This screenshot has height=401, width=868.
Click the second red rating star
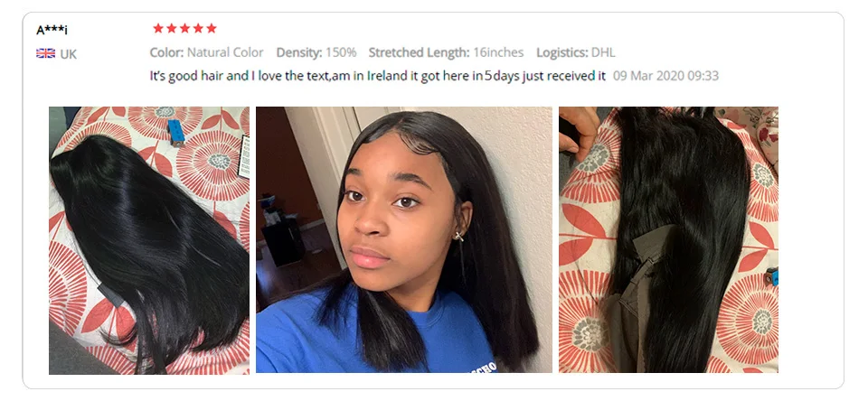tap(172, 28)
